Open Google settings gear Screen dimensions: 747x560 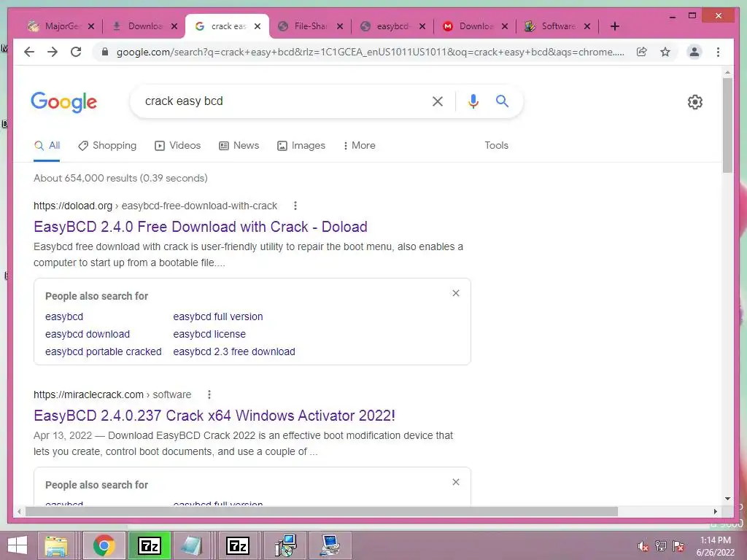(x=695, y=102)
